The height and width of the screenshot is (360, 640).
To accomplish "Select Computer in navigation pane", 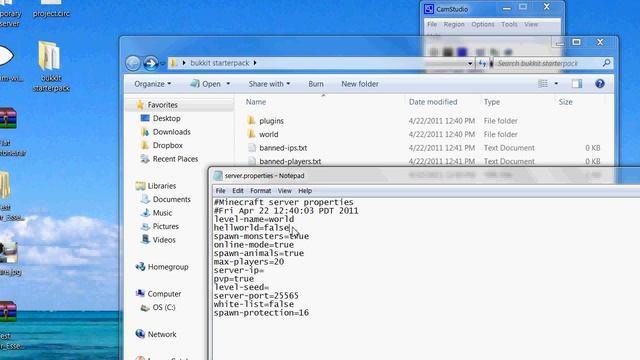I will 164,294.
